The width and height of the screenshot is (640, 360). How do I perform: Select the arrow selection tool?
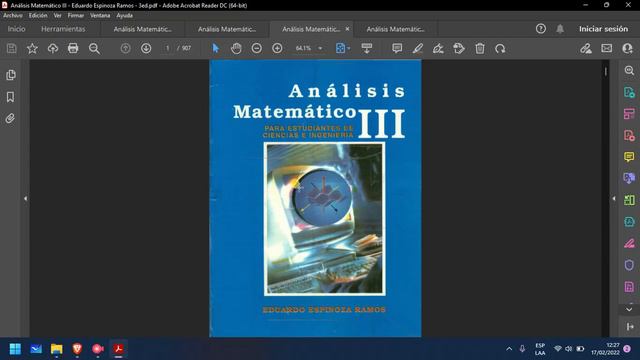216,48
